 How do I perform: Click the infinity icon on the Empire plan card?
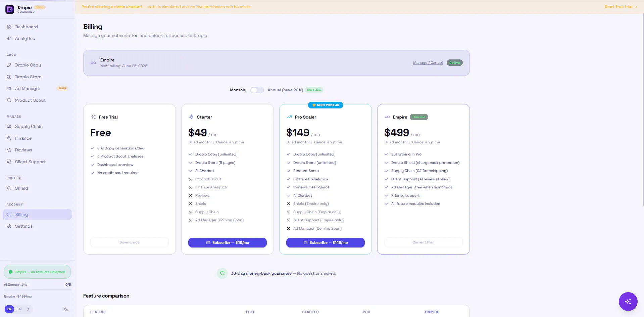(x=387, y=117)
